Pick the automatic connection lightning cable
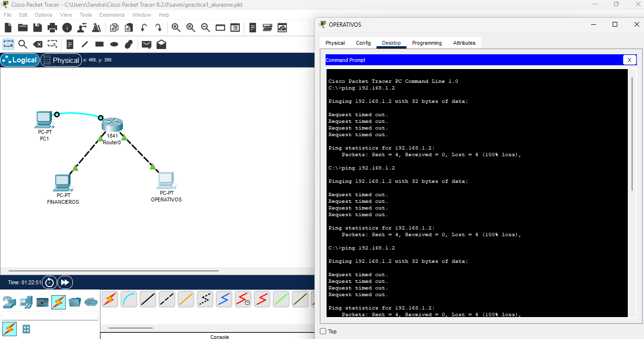Image resolution: width=644 pixels, height=339 pixels. tap(110, 299)
